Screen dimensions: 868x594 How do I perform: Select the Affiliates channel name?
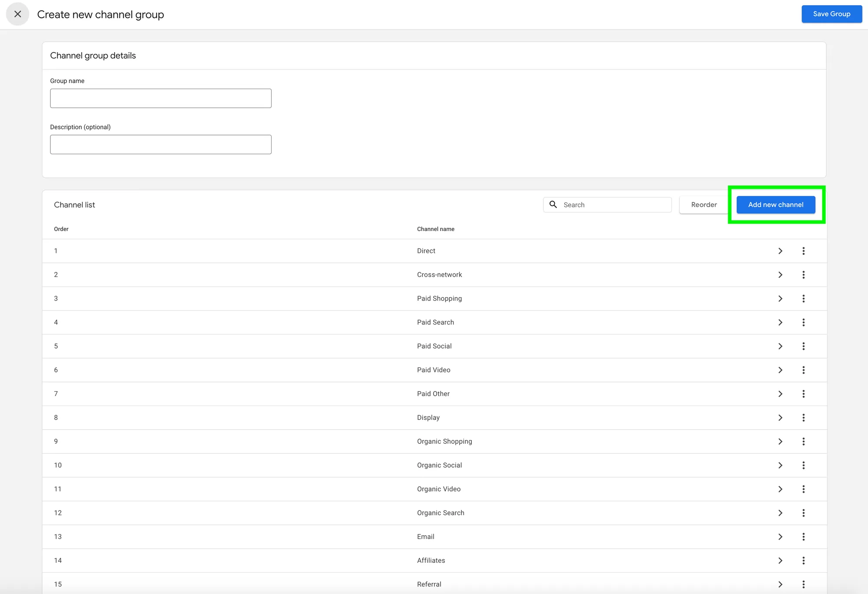[431, 561]
